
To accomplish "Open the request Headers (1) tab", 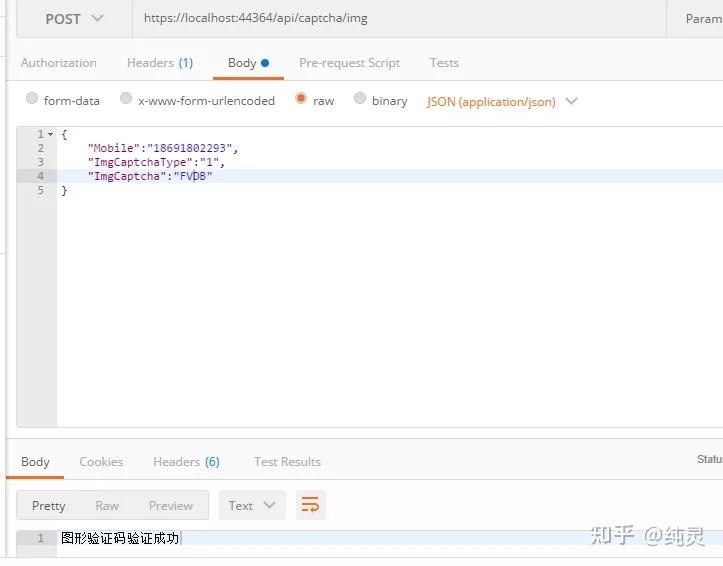I will point(160,63).
